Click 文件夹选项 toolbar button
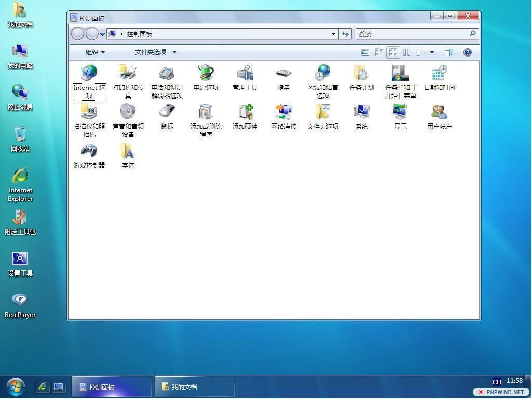 151,52
